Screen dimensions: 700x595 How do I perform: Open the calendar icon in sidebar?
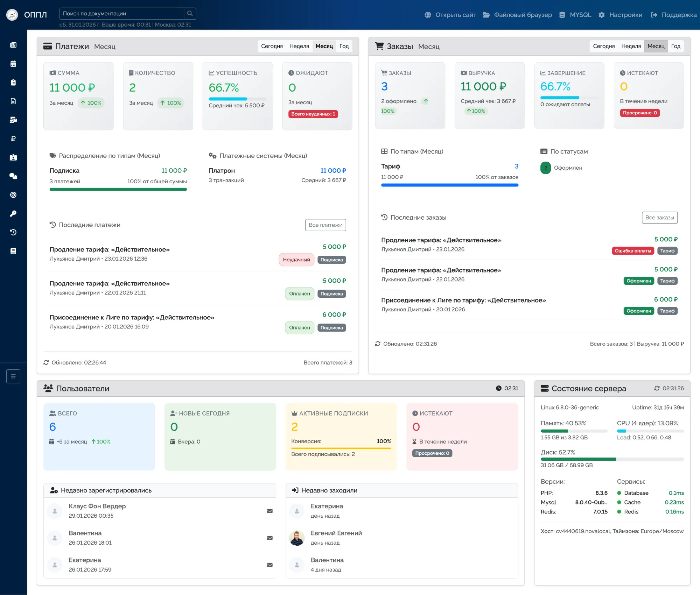point(13,64)
